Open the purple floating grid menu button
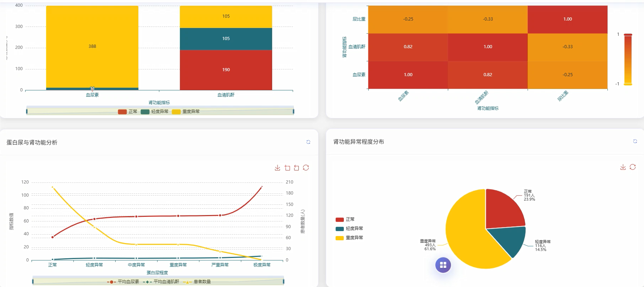Viewport: 644px width, 287px height. [443, 265]
